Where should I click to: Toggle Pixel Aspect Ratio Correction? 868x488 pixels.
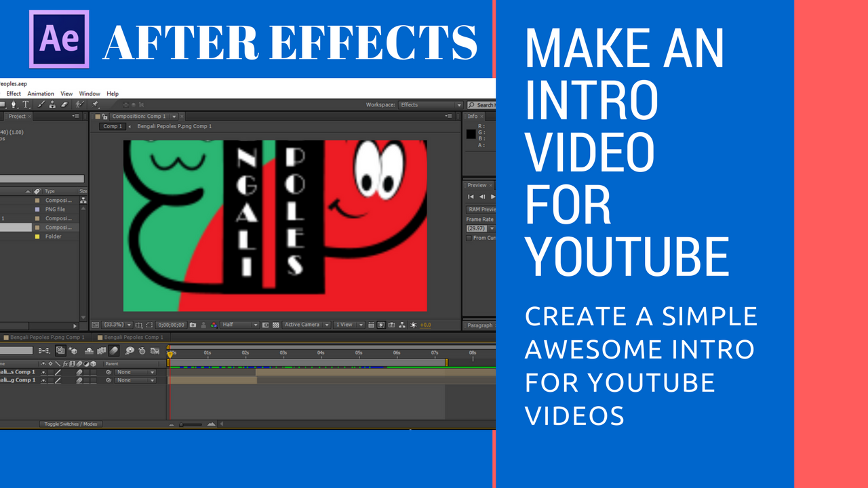pos(372,325)
